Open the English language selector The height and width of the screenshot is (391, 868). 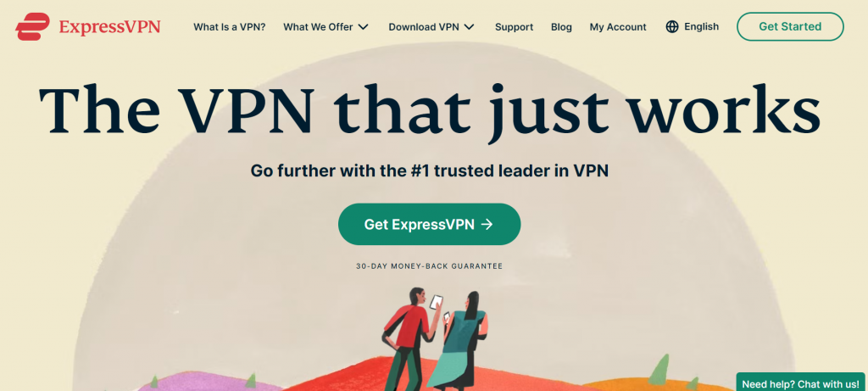(693, 26)
